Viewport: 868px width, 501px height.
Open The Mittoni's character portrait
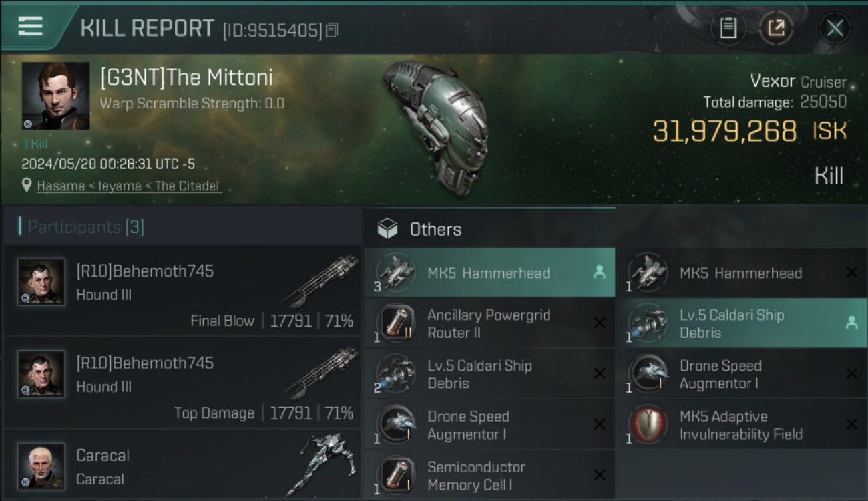click(55, 96)
